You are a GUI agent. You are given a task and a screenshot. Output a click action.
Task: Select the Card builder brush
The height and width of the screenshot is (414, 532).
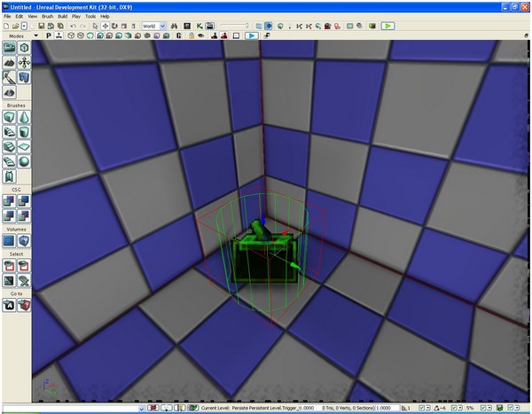pyautogui.click(x=9, y=176)
